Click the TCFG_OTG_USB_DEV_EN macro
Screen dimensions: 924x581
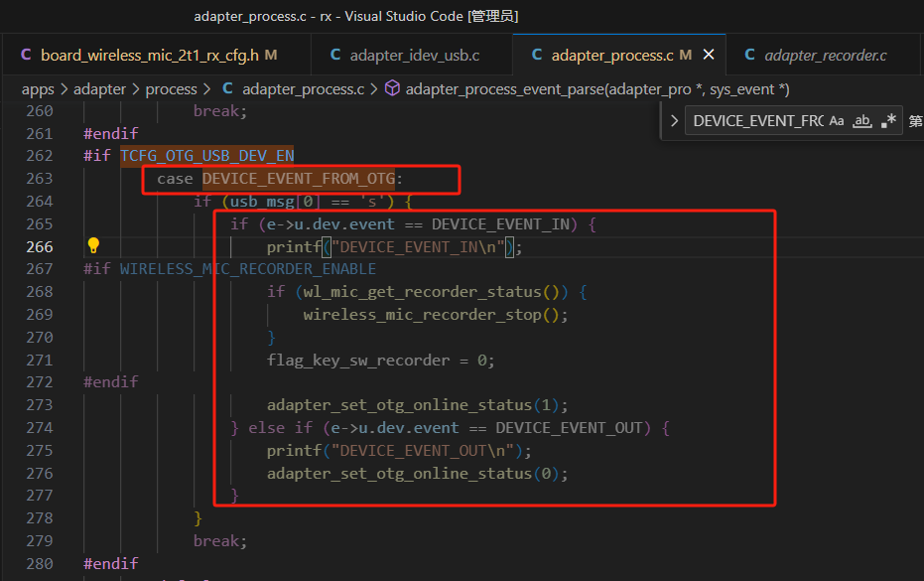click(206, 156)
